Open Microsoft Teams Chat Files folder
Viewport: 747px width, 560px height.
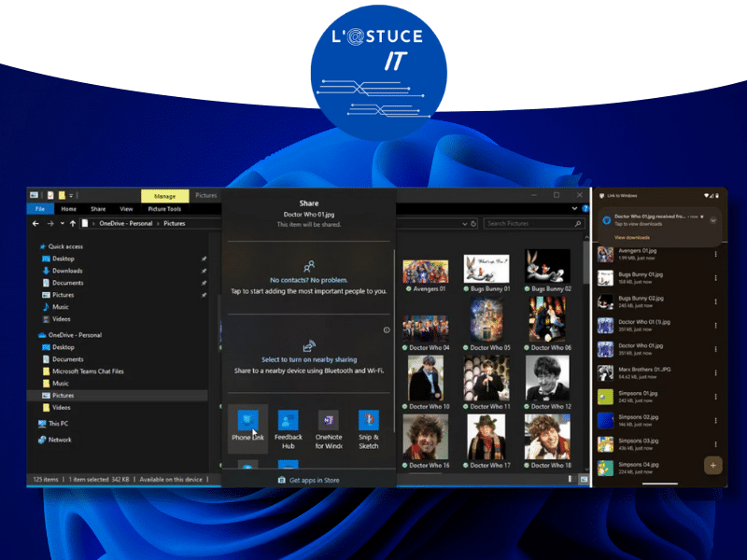coord(83,371)
